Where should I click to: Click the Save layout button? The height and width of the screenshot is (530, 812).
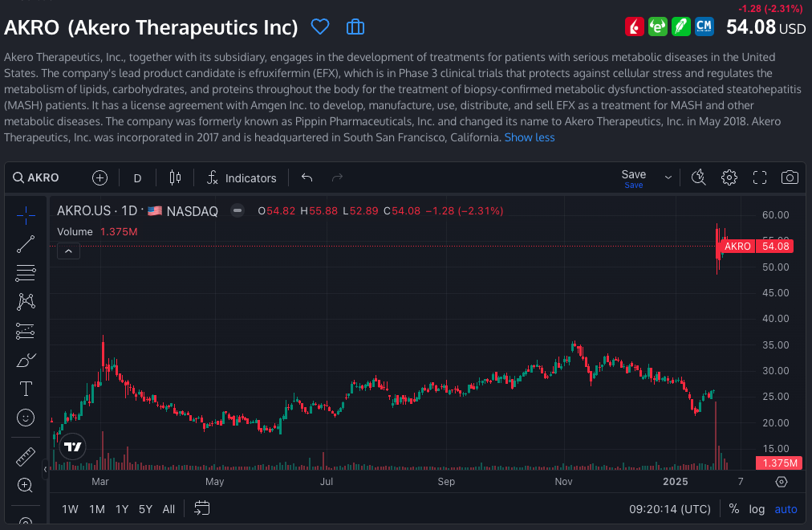click(x=633, y=177)
